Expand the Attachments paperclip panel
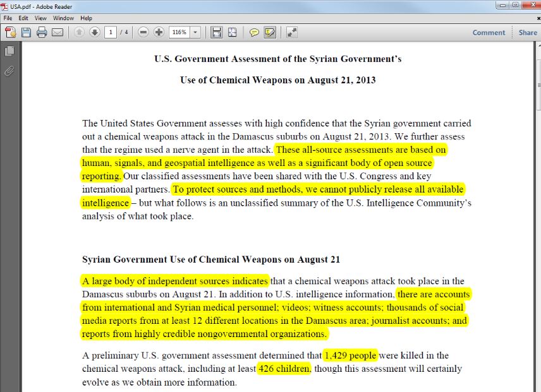Image resolution: width=541 pixels, height=392 pixels. click(x=9, y=70)
